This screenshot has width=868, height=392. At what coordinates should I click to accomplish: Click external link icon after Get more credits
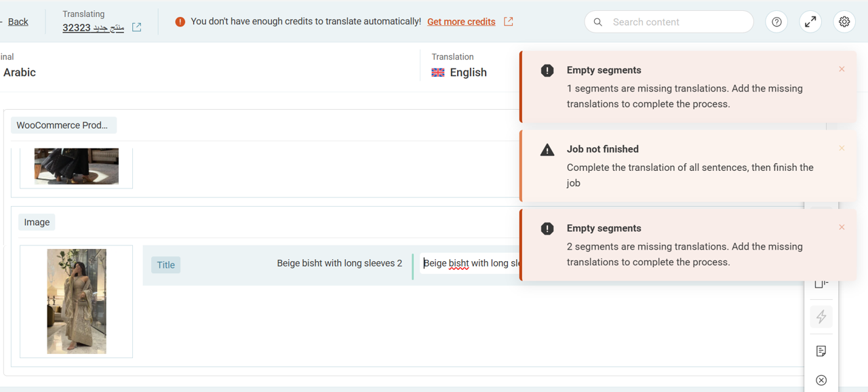coord(509,22)
